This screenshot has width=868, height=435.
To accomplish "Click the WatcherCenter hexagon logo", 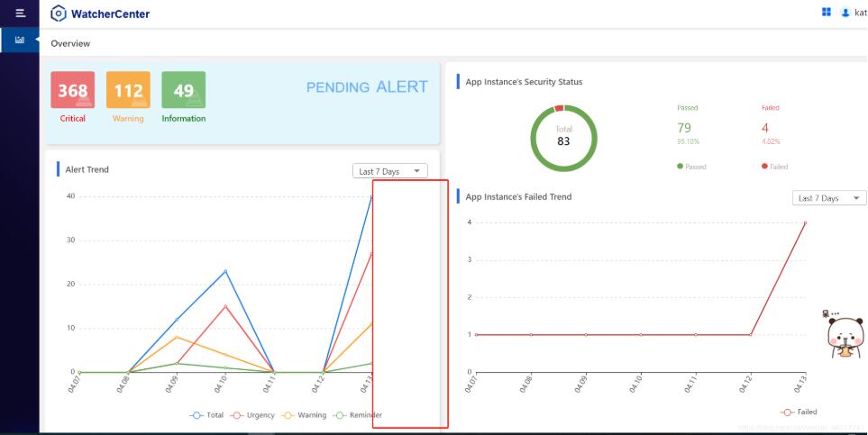I will click(x=59, y=14).
